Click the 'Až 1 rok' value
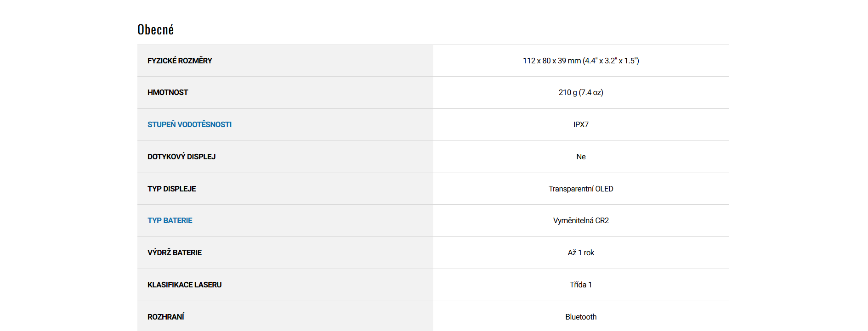Viewport: 868px width, 331px height. [x=581, y=252]
